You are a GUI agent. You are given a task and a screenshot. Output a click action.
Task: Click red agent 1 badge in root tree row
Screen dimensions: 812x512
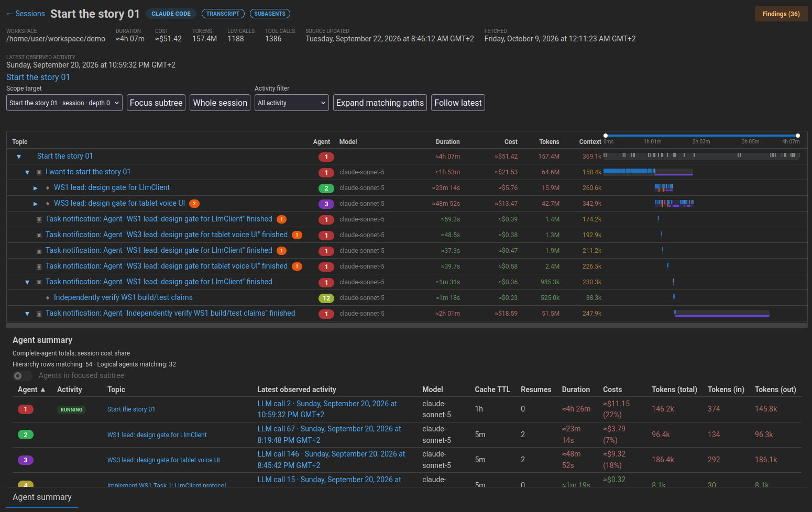pos(326,157)
